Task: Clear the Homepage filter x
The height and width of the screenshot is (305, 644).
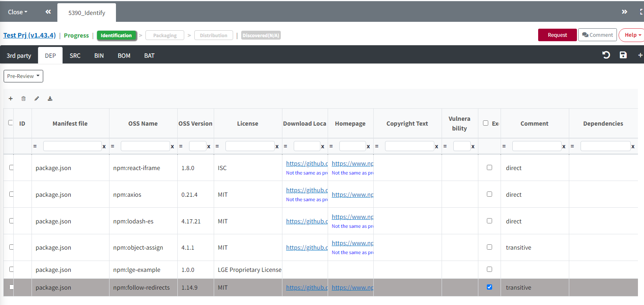Action: tap(368, 146)
